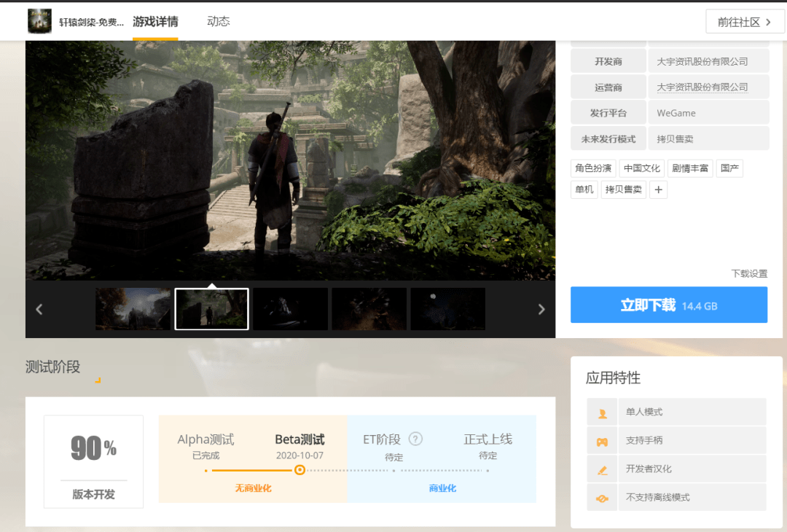Click the next screenshot arrow
Viewport: 787px width, 532px height.
coord(541,309)
